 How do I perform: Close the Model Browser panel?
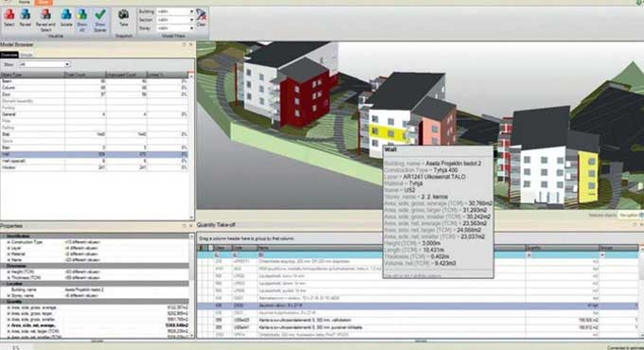(x=190, y=44)
